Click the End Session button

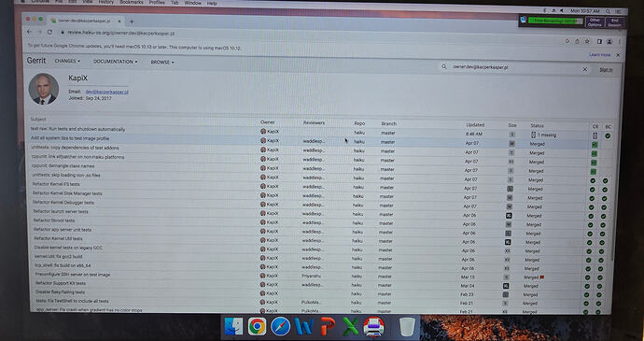pyautogui.click(x=615, y=22)
